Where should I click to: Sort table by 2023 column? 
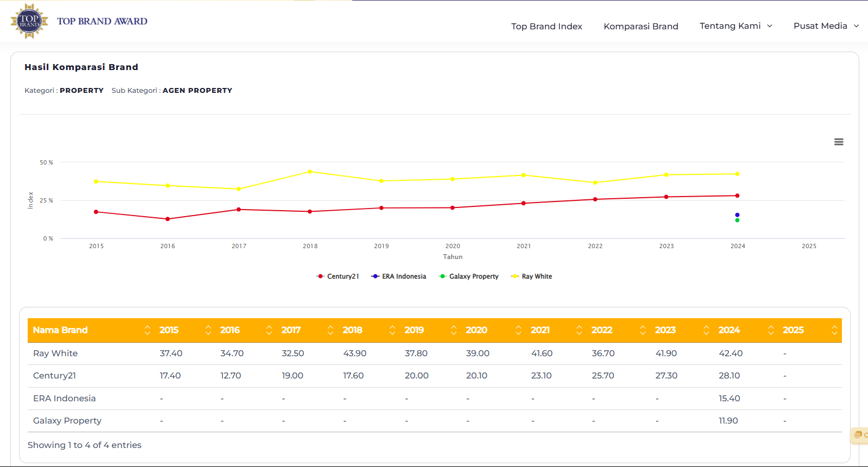pyautogui.click(x=681, y=330)
